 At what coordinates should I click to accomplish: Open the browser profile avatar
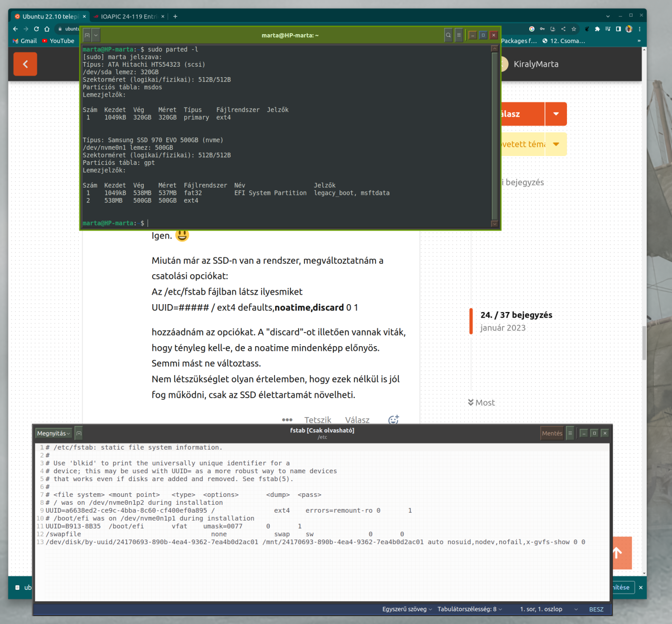click(629, 29)
